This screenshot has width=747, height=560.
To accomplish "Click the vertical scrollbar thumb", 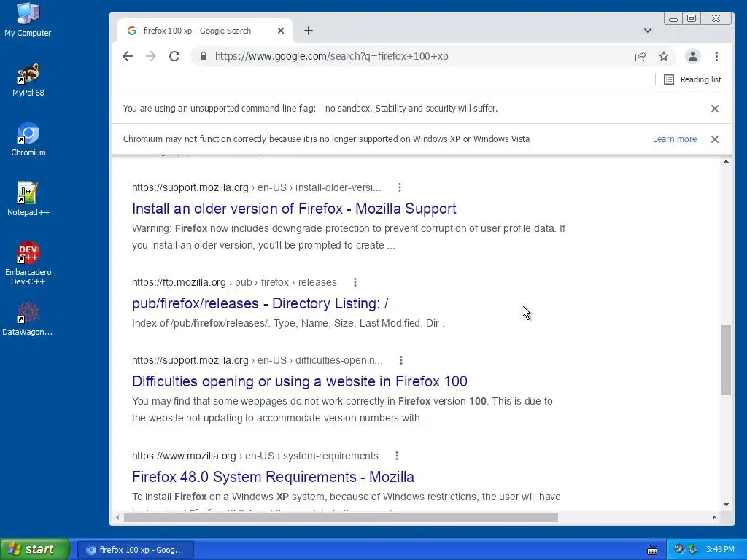I will point(726,360).
